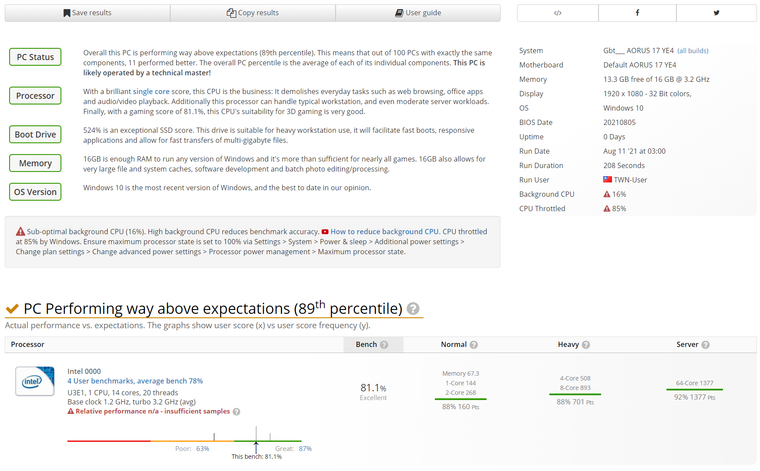The width and height of the screenshot is (760, 471).
Task: Click help icon beside Bench
Action: pos(384,345)
